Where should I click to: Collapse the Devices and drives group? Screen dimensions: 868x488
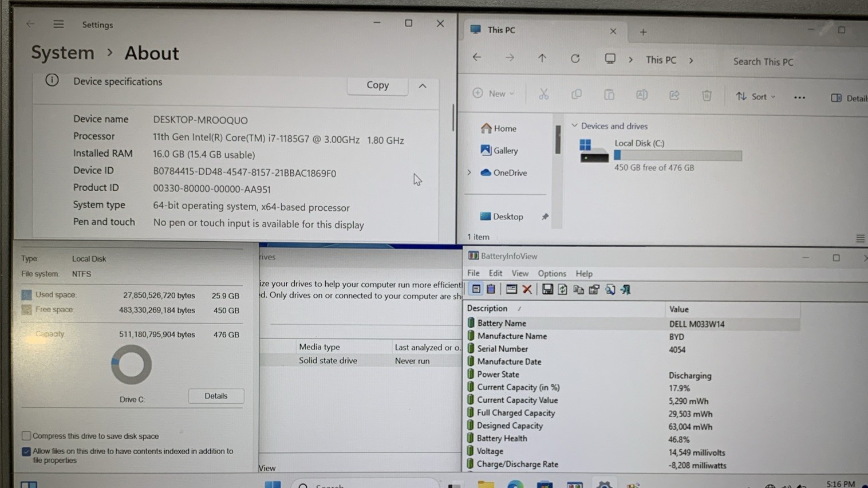pyautogui.click(x=574, y=125)
